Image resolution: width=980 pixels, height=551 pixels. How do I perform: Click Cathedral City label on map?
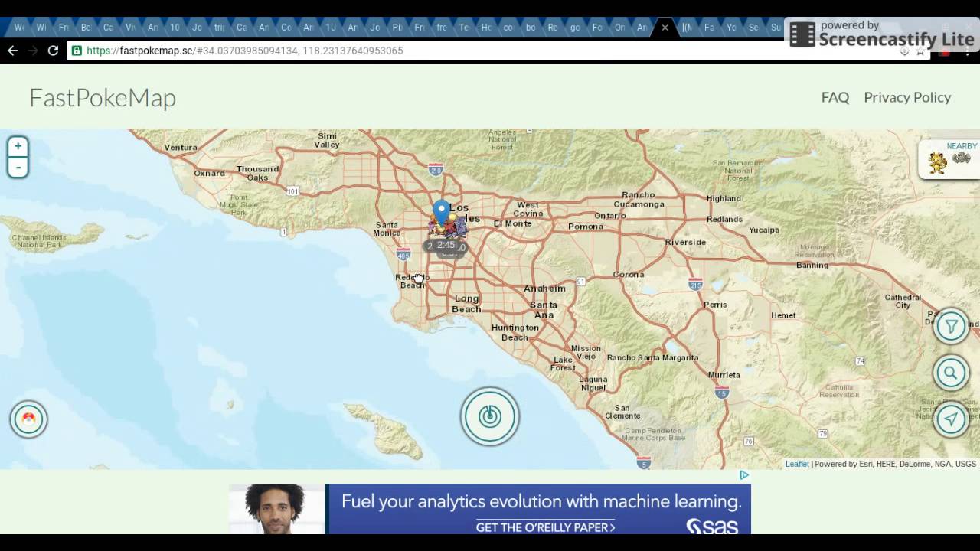[x=903, y=302]
